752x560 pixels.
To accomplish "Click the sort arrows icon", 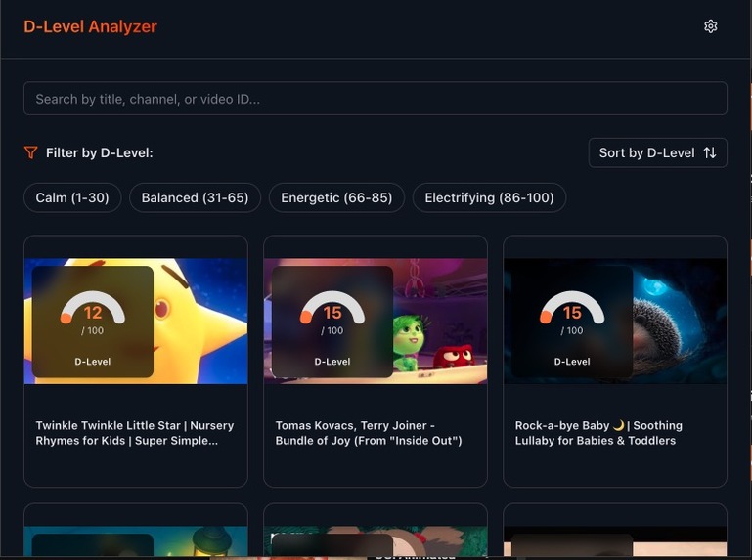I will coord(710,152).
